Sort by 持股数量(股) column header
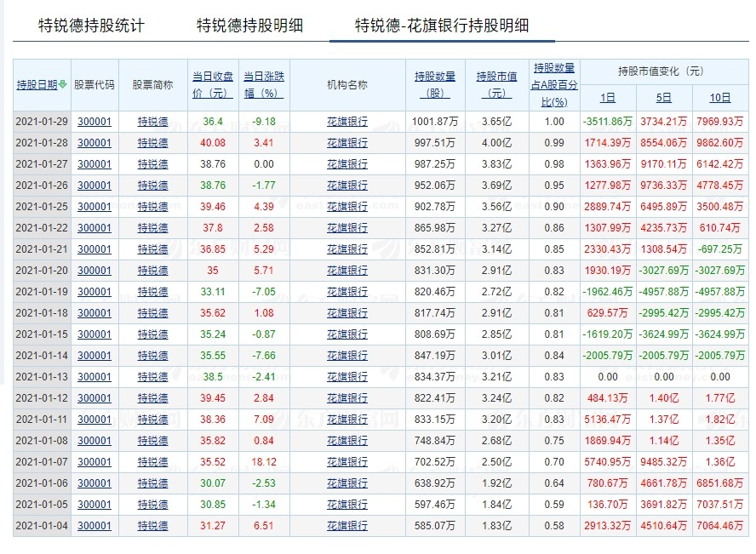Viewport: 756px width, 554px height. [435, 85]
